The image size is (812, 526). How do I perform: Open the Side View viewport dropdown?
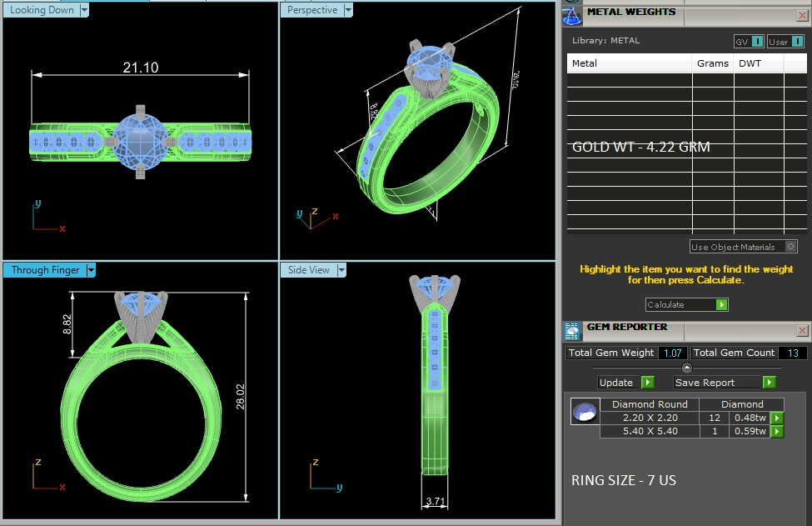[x=341, y=270]
